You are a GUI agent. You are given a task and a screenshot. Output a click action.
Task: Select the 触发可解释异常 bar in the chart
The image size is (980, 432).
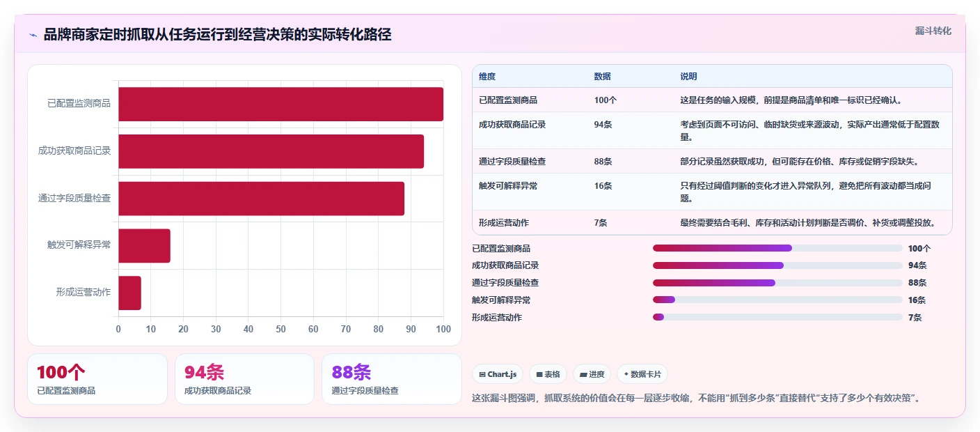pyautogui.click(x=144, y=246)
